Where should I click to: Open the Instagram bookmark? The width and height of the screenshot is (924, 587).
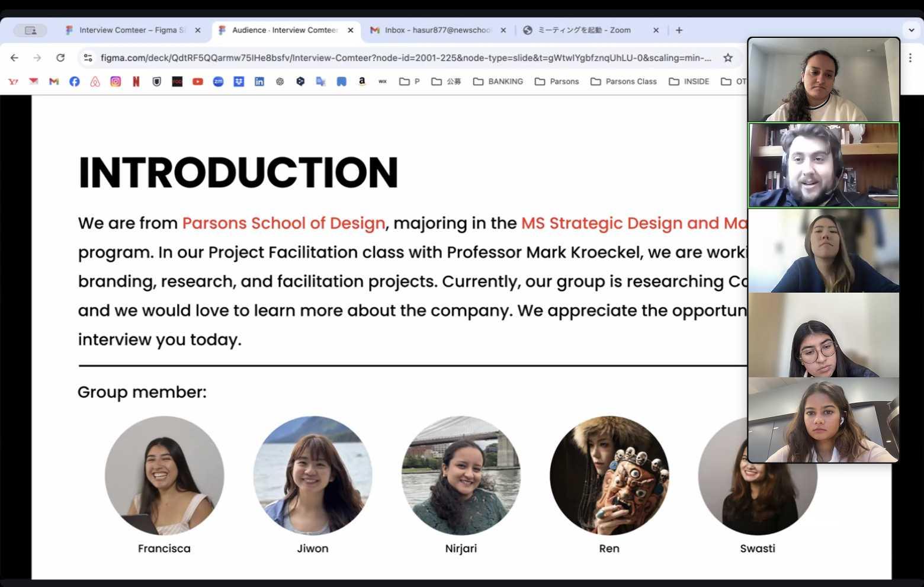115,82
